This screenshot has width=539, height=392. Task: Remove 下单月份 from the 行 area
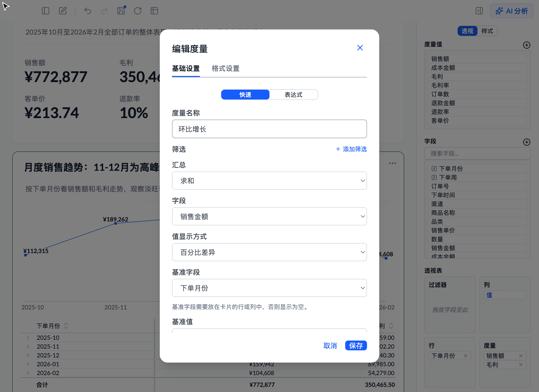(x=466, y=356)
